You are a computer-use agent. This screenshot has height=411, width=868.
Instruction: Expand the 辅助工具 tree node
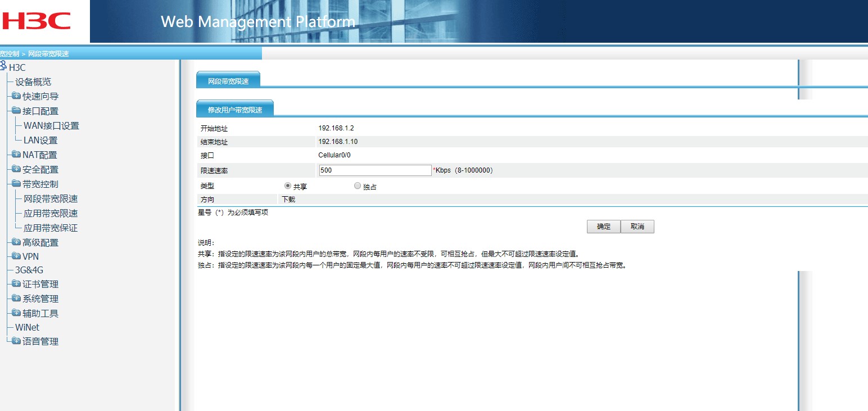pyautogui.click(x=16, y=313)
